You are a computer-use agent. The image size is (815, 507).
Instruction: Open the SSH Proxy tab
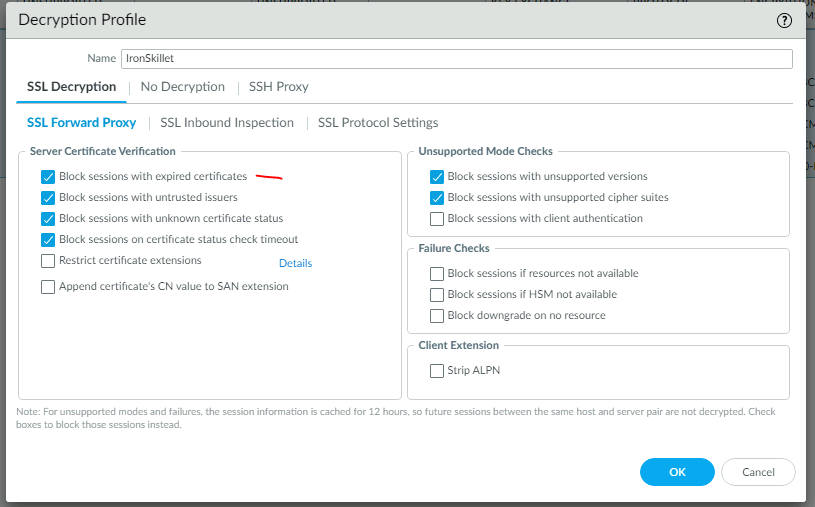[x=278, y=87]
